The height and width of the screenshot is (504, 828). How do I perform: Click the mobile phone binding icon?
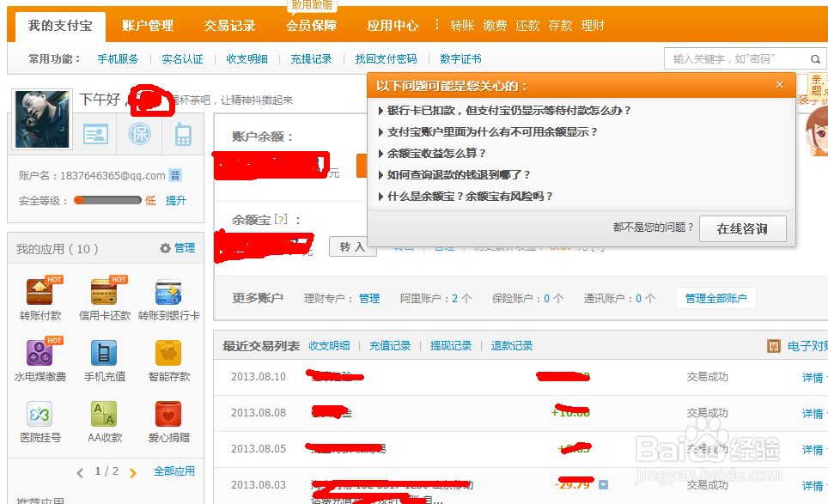183,134
